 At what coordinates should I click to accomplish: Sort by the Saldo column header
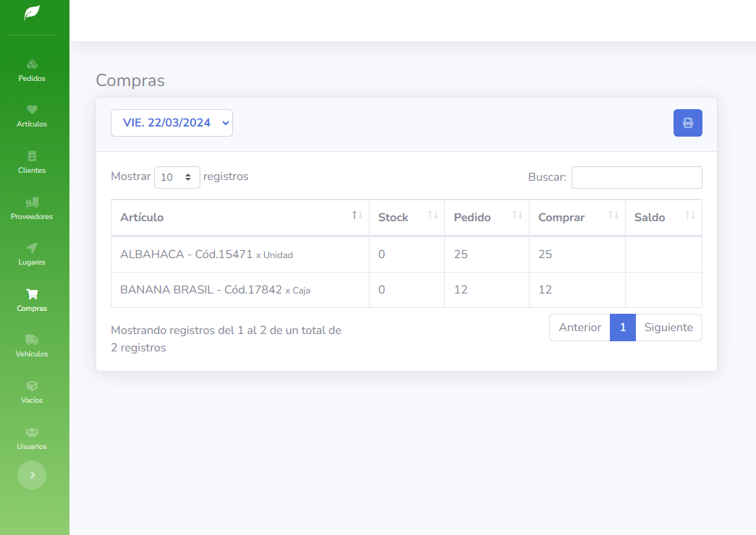(663, 218)
